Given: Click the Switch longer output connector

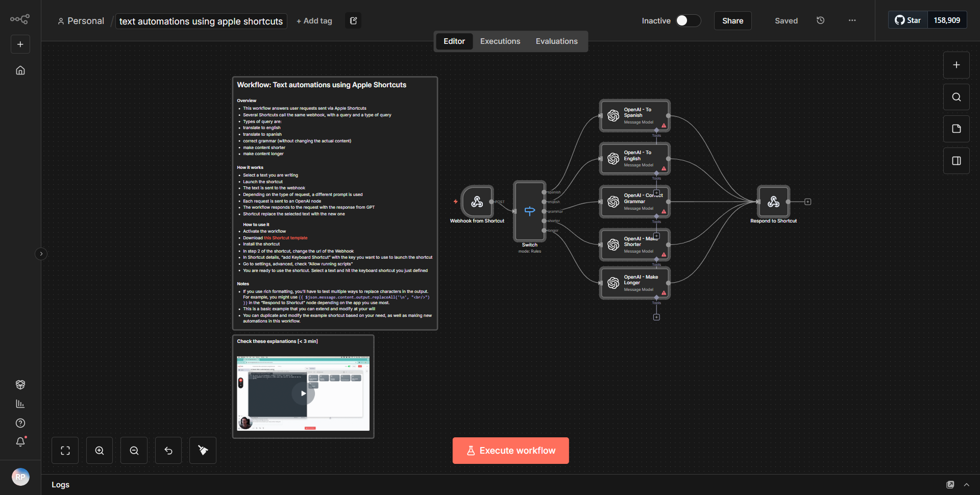Looking at the screenshot, I should [x=544, y=230].
